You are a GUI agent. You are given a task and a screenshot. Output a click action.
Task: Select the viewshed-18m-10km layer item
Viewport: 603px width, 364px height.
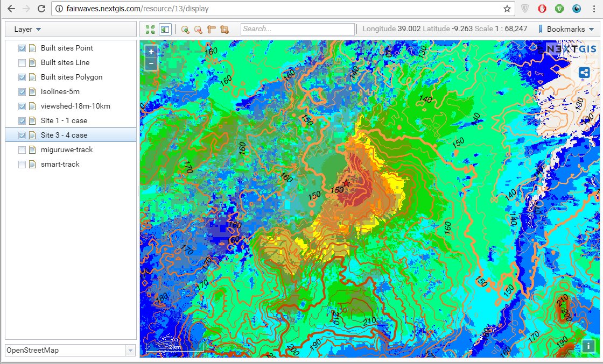[x=75, y=106]
